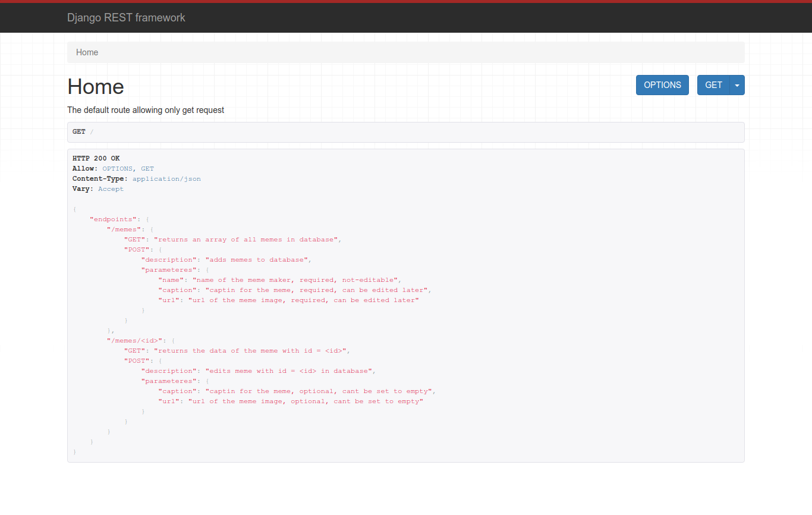Click "returns the data of the meme" string

[250, 350]
